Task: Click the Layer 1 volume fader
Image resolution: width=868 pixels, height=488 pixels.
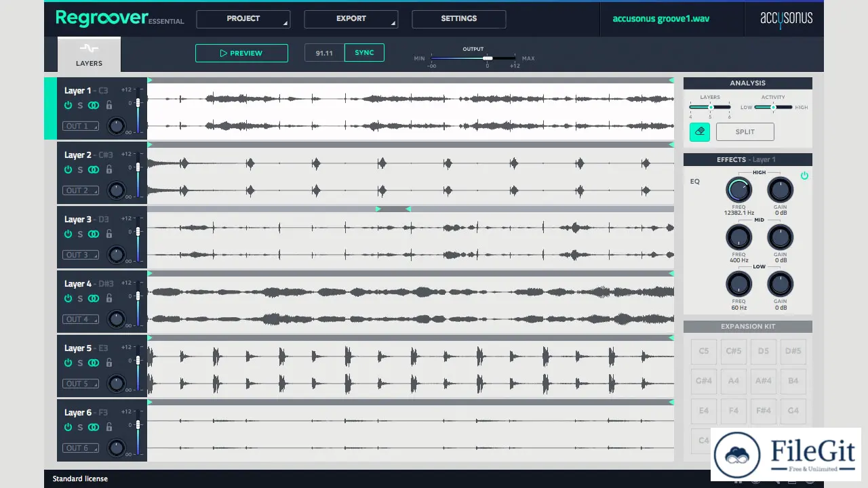Action: click(x=138, y=103)
